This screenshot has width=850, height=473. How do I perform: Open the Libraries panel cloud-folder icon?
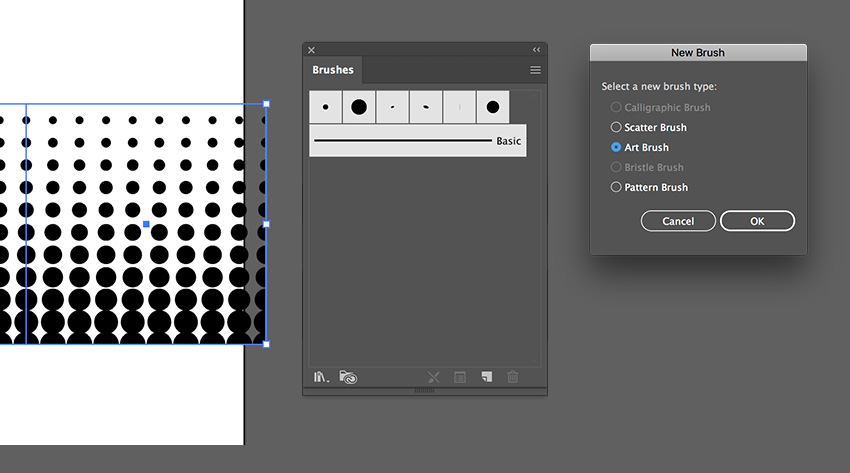click(x=348, y=377)
